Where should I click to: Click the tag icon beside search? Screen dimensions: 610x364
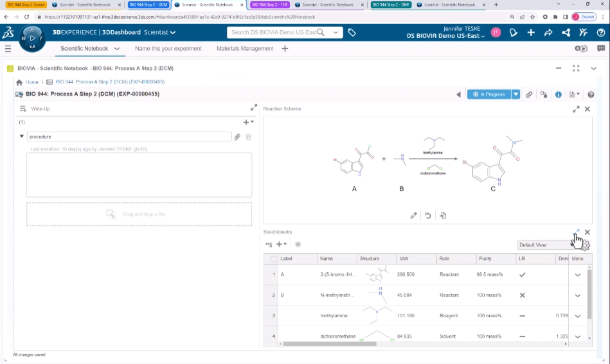pos(352,33)
